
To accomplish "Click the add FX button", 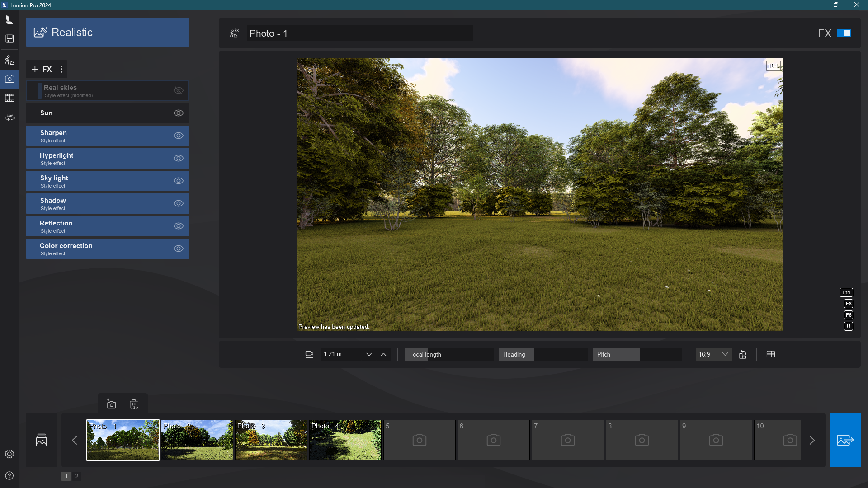I will click(x=42, y=69).
